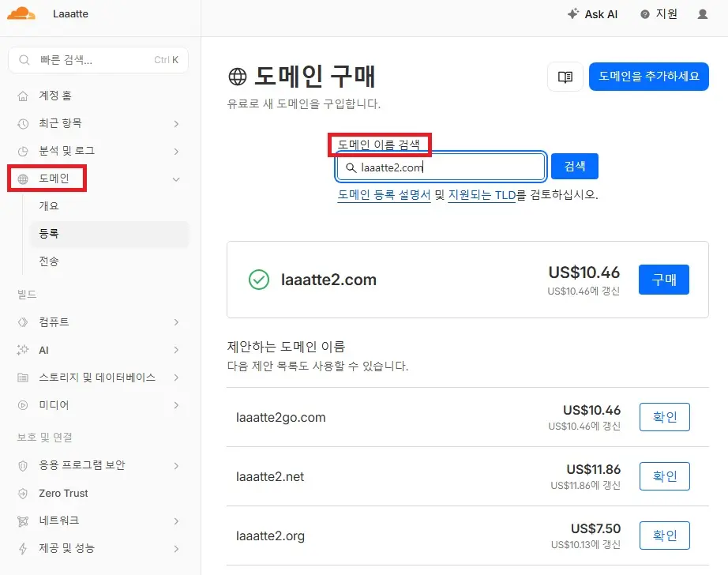The width and height of the screenshot is (728, 575).
Task: Click the green checkmark beside laaatte2.com
Action: tap(258, 279)
